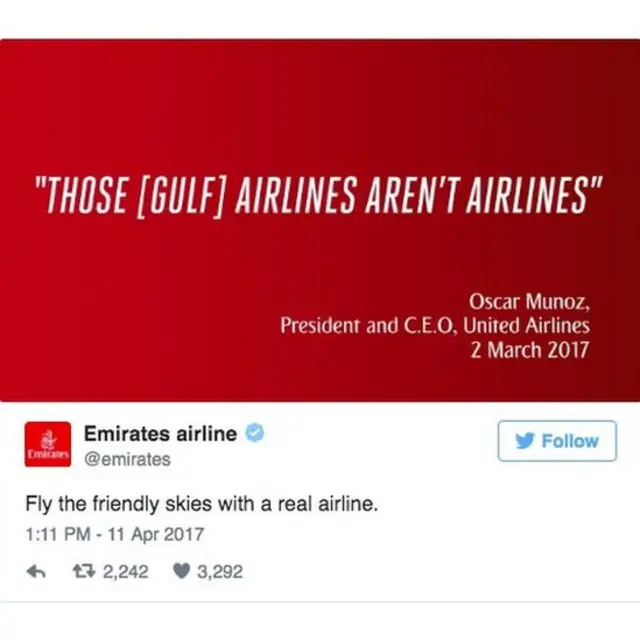Click the black bar above the image

point(320,18)
